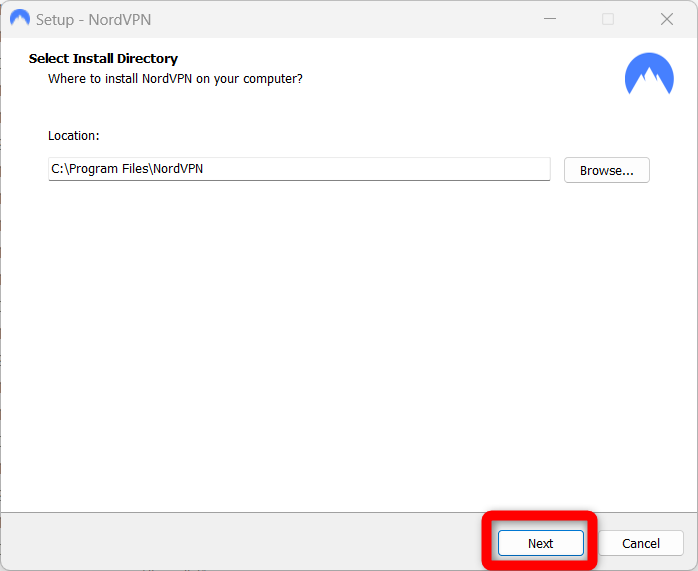The height and width of the screenshot is (571, 698).
Task: Click the Next button
Action: click(x=540, y=543)
